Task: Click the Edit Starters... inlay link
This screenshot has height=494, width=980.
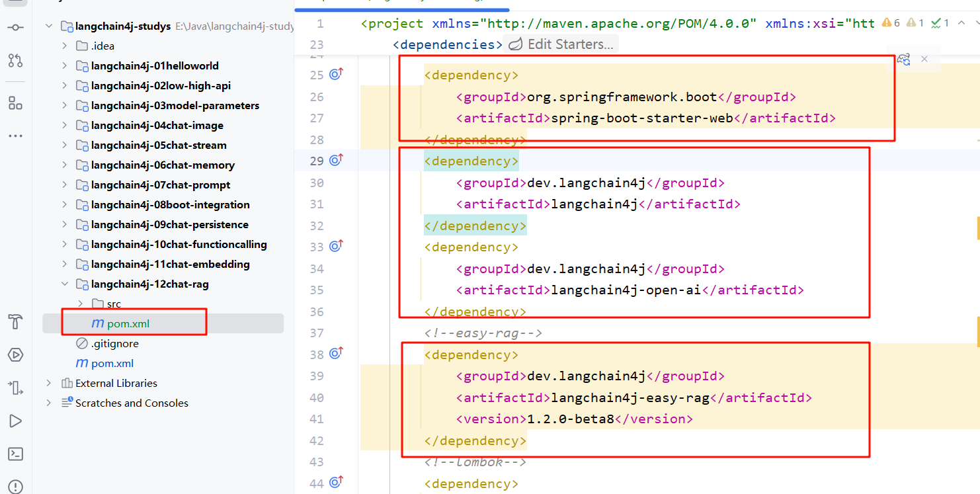Action: pos(570,44)
